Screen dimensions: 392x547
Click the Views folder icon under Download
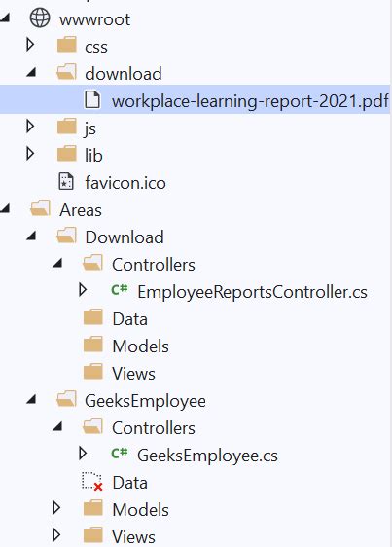pos(93,372)
